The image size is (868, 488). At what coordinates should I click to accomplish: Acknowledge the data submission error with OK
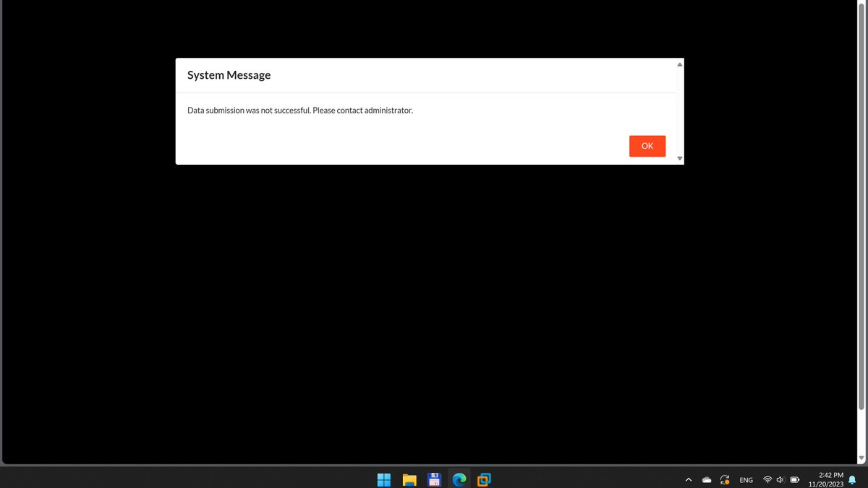647,145
